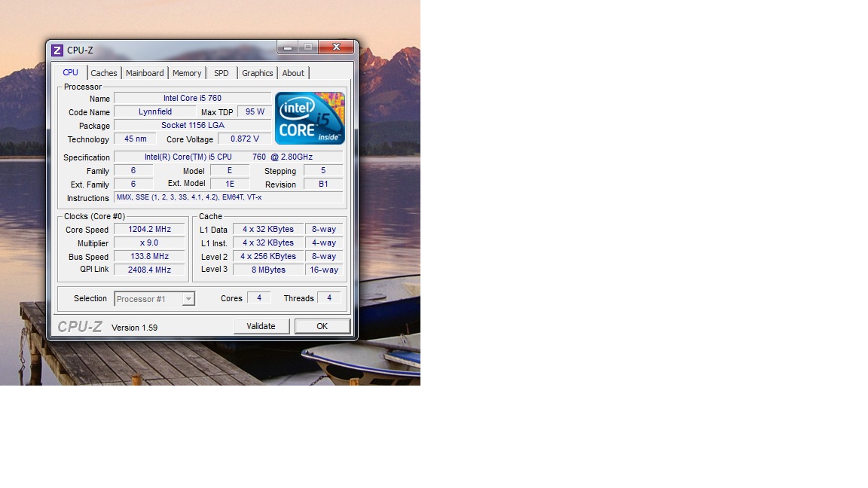The width and height of the screenshot is (868, 488).
Task: Click the Specification field text
Action: (x=228, y=157)
